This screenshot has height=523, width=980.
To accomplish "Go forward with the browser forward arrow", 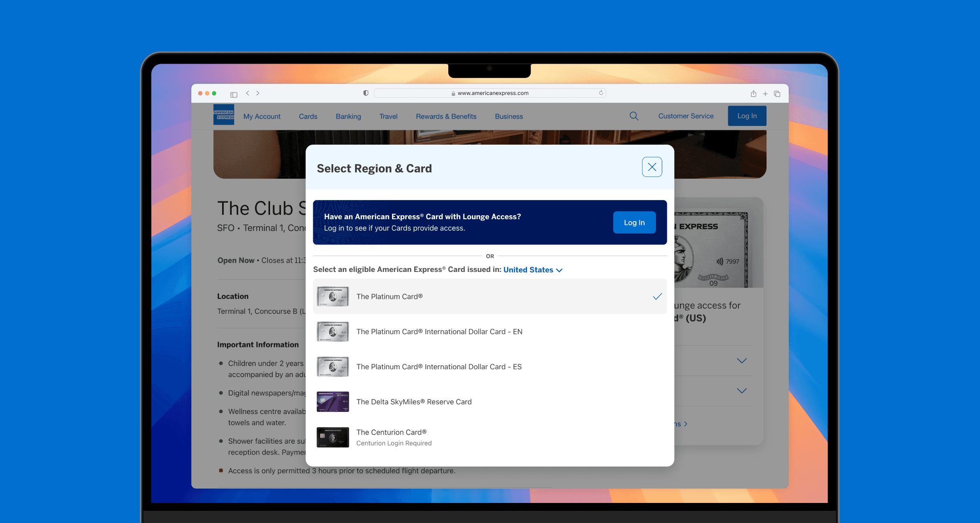I will pyautogui.click(x=258, y=93).
